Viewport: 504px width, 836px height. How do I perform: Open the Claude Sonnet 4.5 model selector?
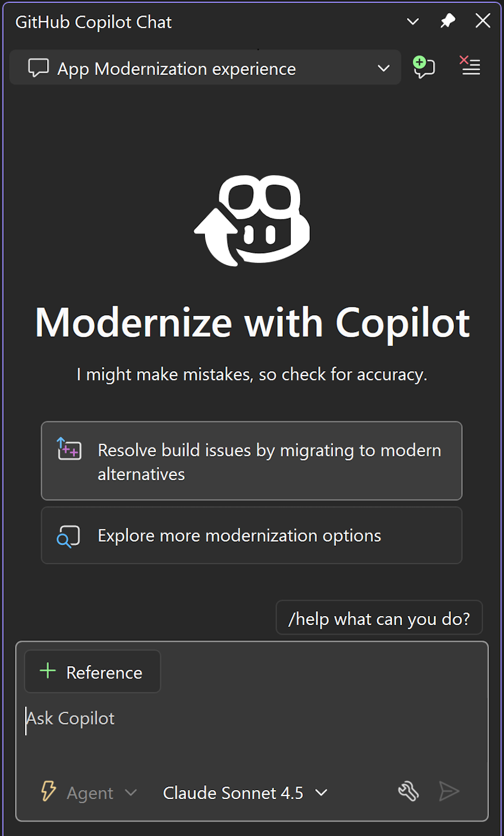tap(244, 793)
